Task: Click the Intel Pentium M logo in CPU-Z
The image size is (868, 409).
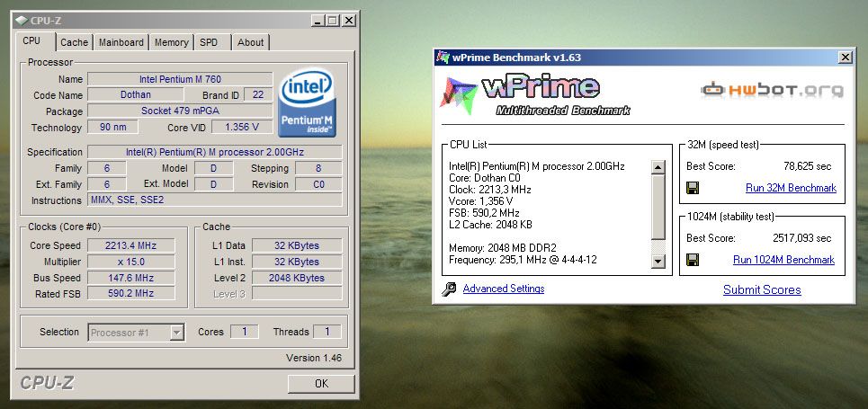Action: coord(308,102)
